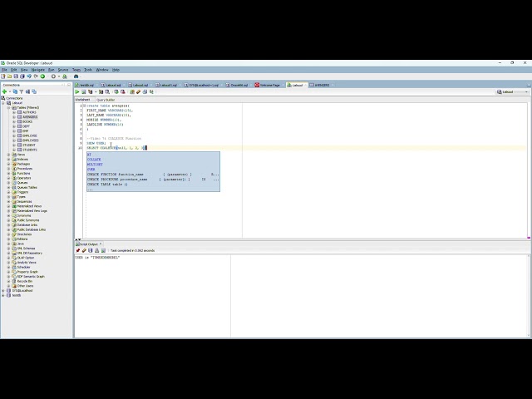Expand the Recycle Bin tree node
The image size is (532, 399).
[9, 281]
